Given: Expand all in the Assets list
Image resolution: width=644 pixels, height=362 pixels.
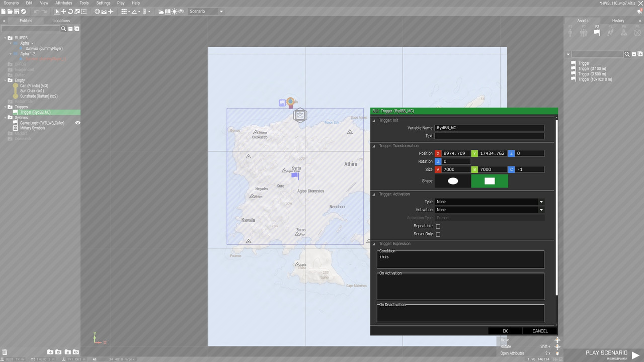Looking at the screenshot, I should click(x=640, y=54).
